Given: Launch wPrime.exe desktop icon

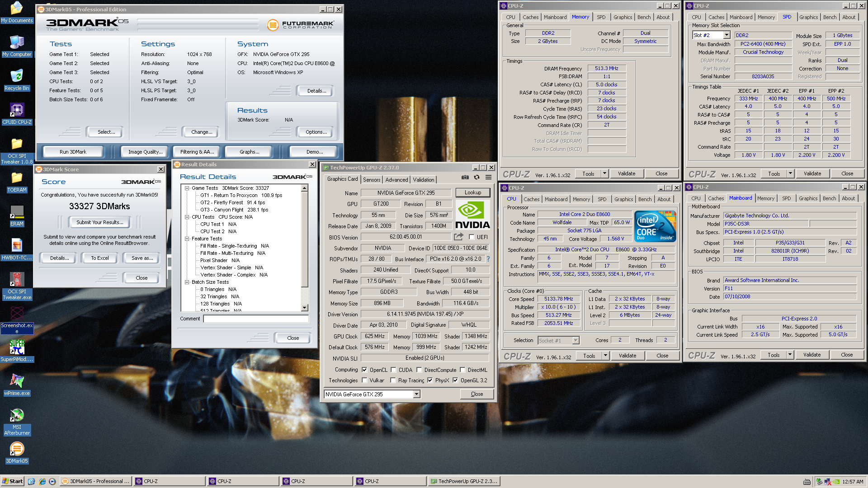Looking at the screenshot, I should [x=17, y=385].
